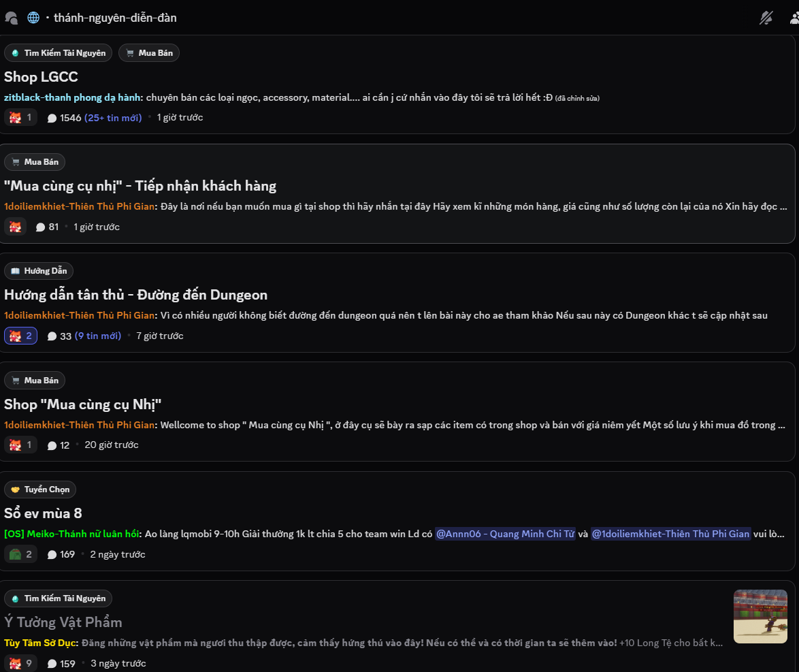This screenshot has height=672, width=799.
Task: Click the author 1doiliemkhiet on the Shop "Mua cùng cụ Nhị" post
Action: click(79, 425)
